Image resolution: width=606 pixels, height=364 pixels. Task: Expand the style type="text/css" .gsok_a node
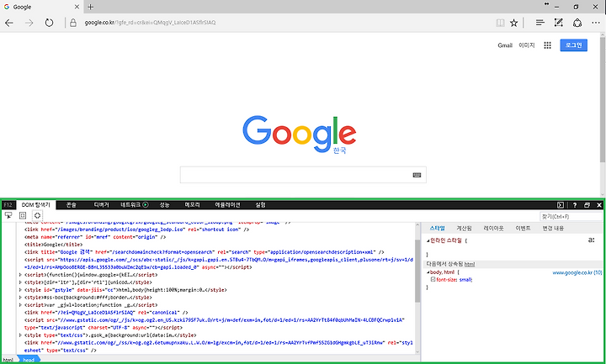(20, 335)
